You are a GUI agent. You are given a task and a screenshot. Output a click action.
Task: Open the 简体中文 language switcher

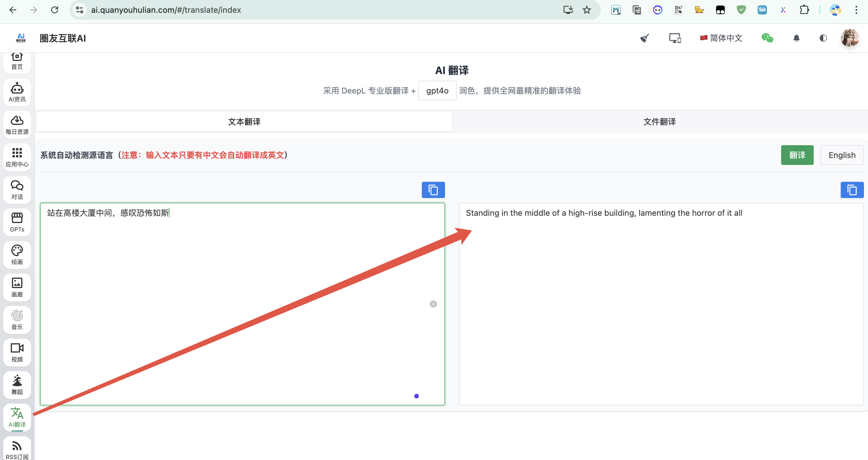tap(721, 38)
